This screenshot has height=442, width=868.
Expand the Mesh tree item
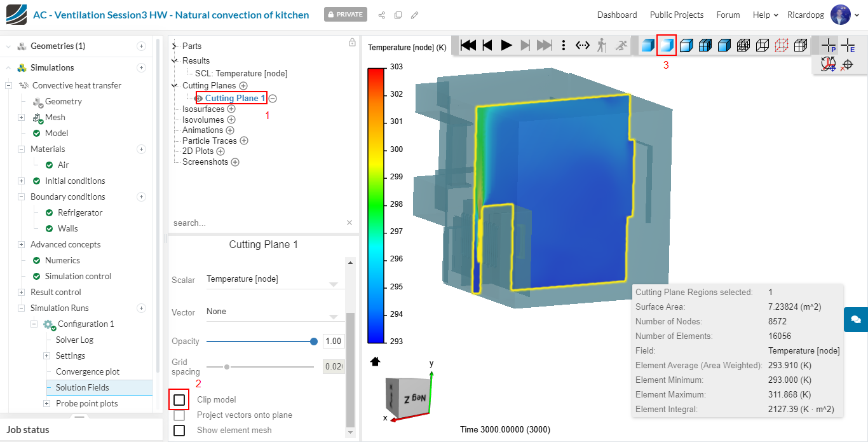pyautogui.click(x=21, y=118)
